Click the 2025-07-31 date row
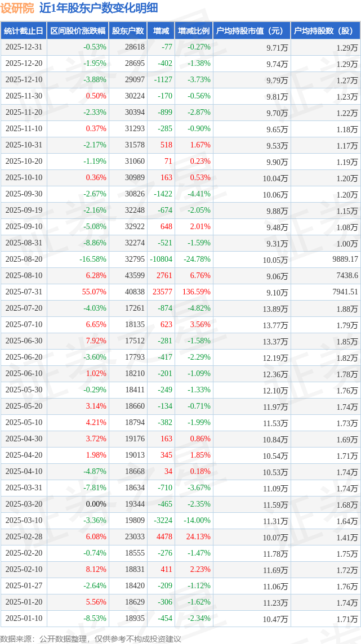The height and width of the screenshot is (644, 361). tap(24, 292)
